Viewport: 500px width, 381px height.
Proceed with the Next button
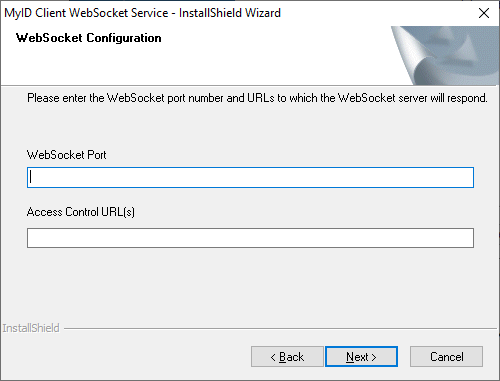coord(361,357)
